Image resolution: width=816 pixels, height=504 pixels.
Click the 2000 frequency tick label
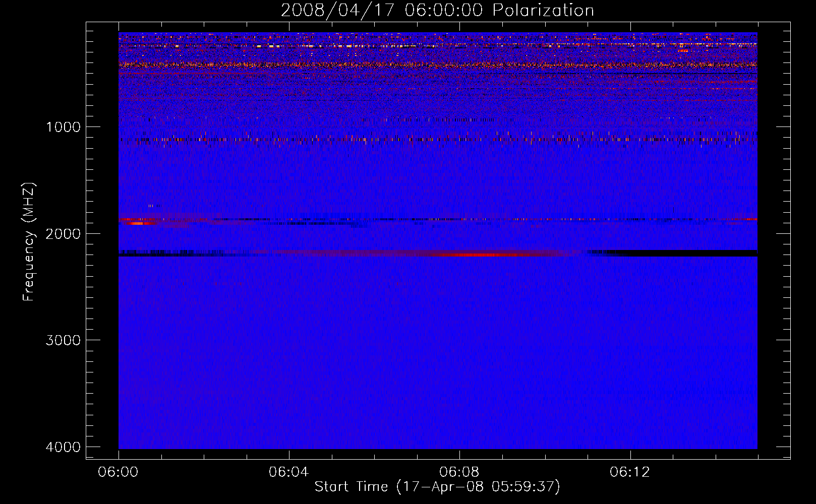(x=63, y=234)
